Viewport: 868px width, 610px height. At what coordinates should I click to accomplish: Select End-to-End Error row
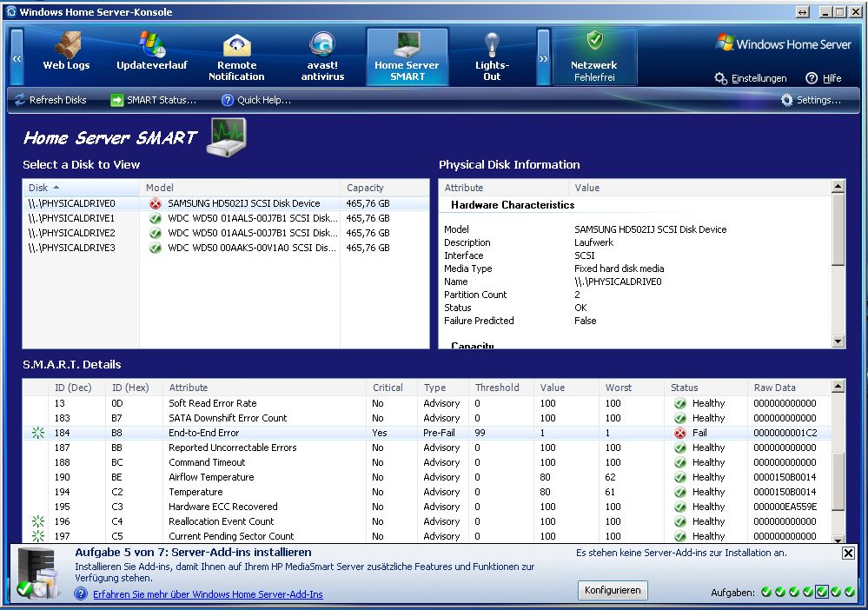(x=427, y=433)
